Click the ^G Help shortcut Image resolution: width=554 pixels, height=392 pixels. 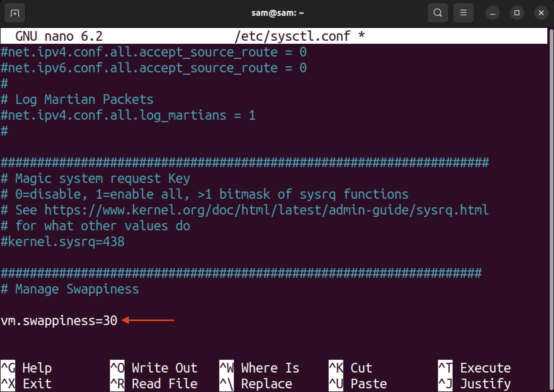26,368
